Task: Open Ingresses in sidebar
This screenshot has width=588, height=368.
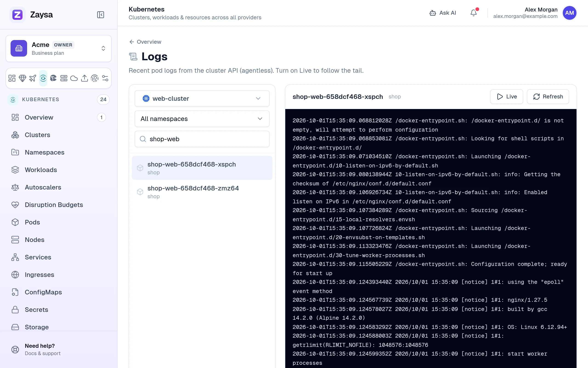Action: click(x=59, y=275)
